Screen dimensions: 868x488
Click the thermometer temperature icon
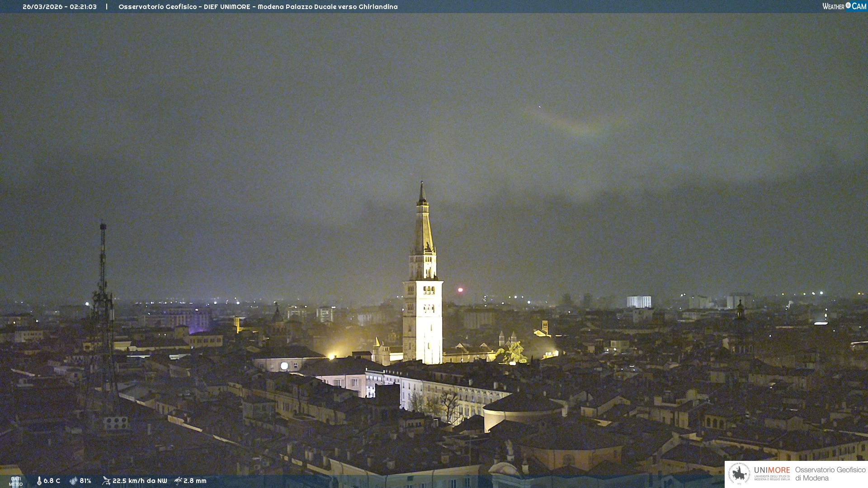pyautogui.click(x=39, y=481)
